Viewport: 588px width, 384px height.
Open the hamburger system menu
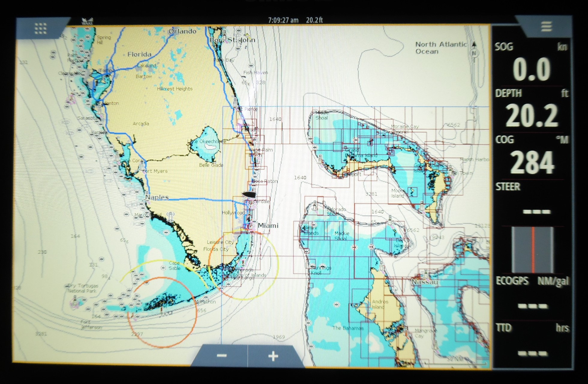tap(546, 27)
